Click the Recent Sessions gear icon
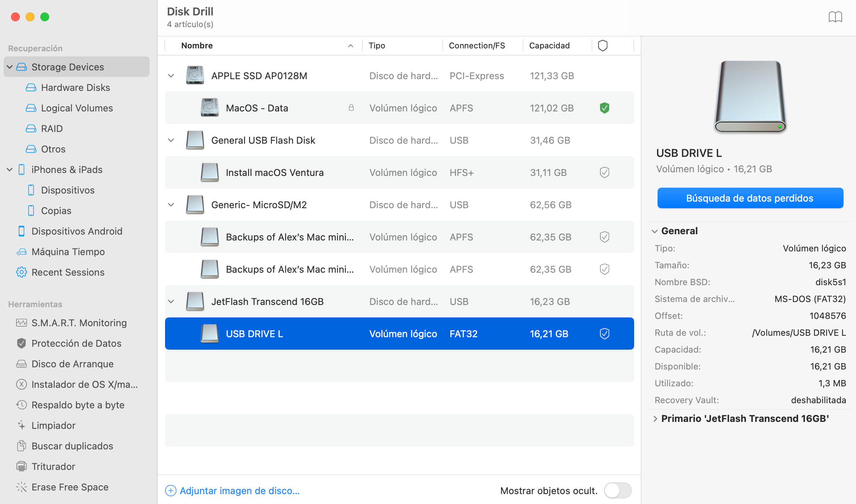 pyautogui.click(x=22, y=272)
